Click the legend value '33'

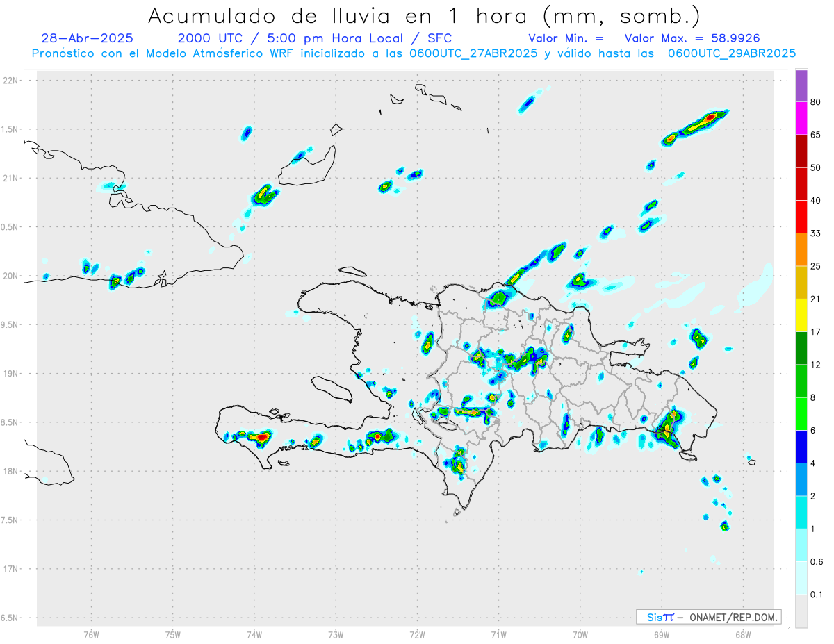tap(816, 233)
